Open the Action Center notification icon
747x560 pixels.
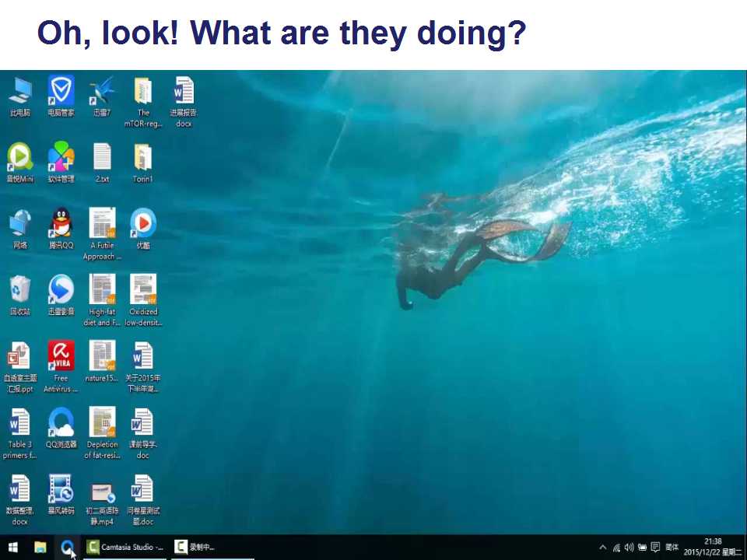pos(655,548)
